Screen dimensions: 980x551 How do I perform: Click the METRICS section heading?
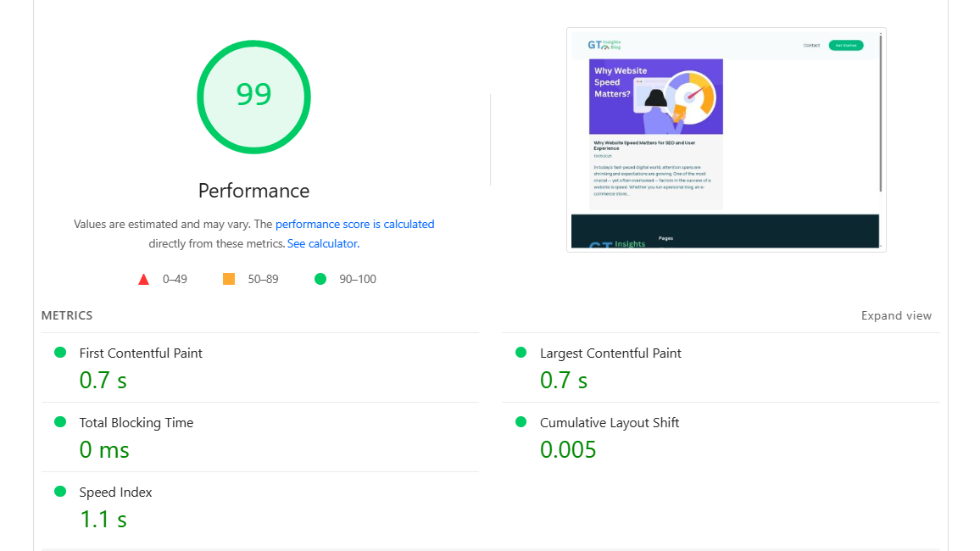pyautogui.click(x=67, y=315)
